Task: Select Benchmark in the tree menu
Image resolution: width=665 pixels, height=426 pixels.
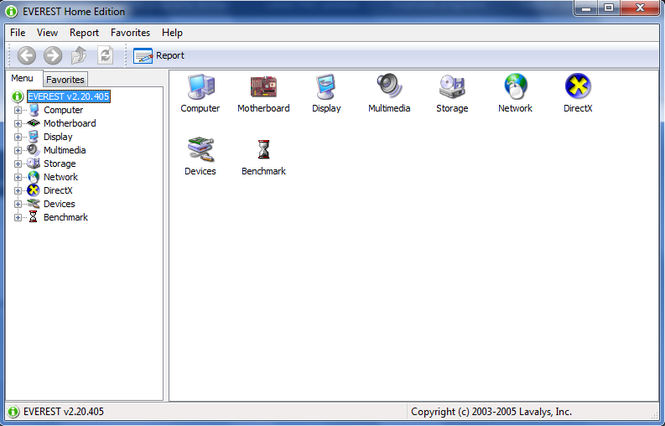Action: 65,217
